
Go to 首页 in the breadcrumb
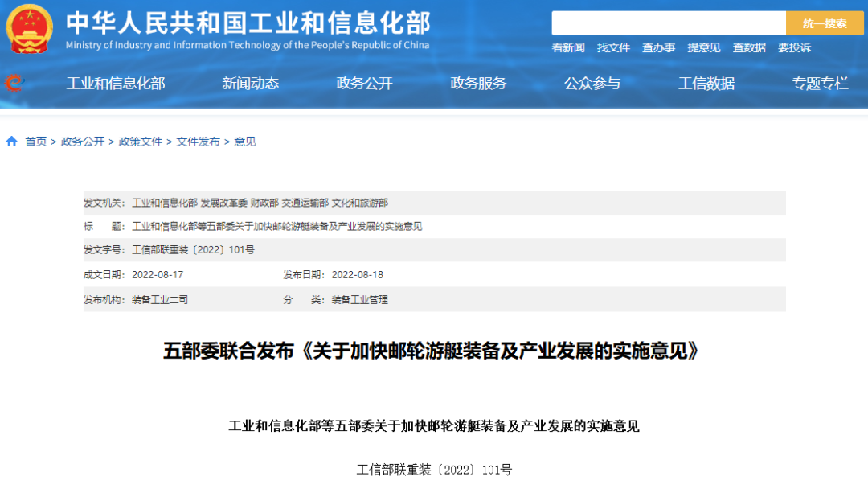pos(36,142)
